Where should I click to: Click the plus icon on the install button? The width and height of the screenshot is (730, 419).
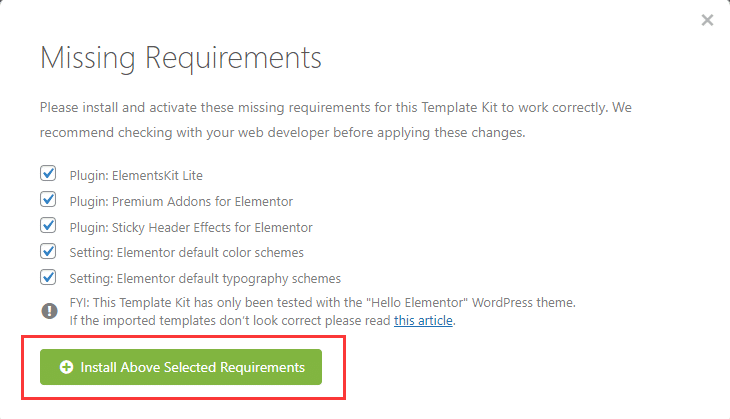[x=67, y=367]
